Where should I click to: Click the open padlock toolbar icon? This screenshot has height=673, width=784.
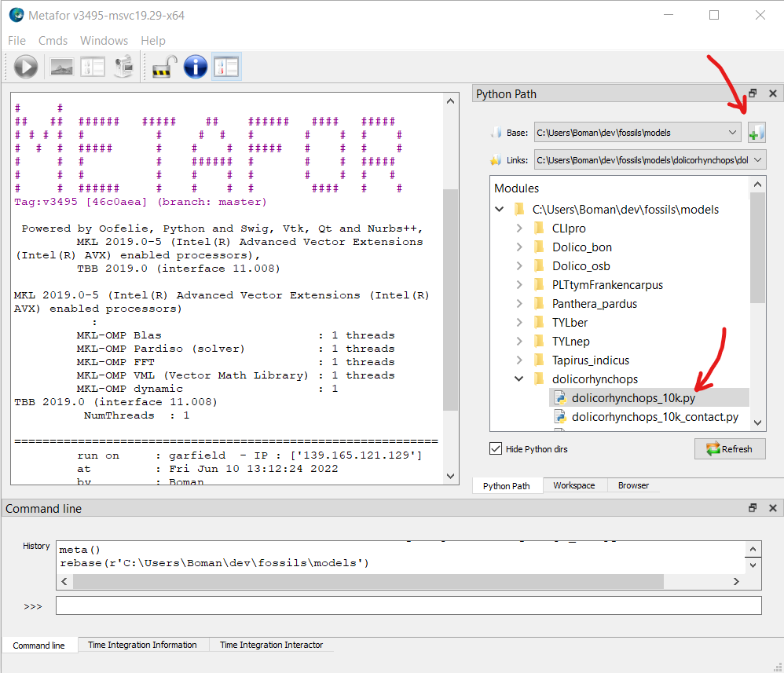pyautogui.click(x=163, y=67)
